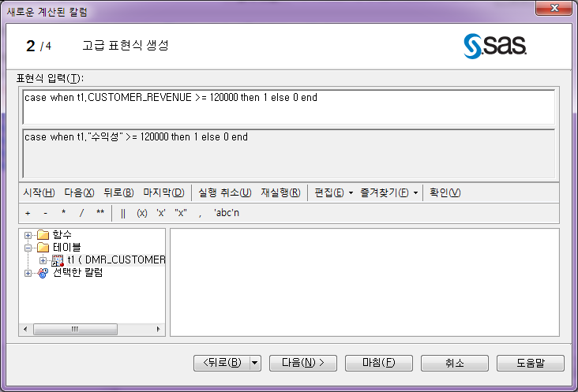Insert the minus operator
578x392 pixels.
45,213
